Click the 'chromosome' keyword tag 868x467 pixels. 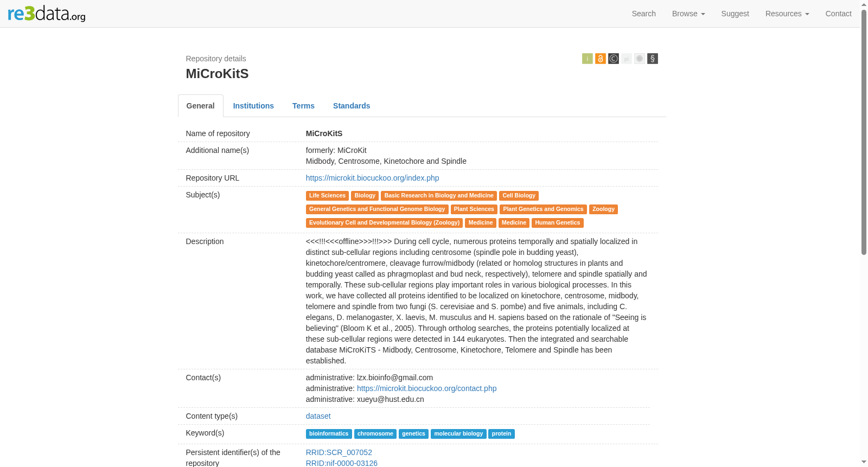point(375,434)
